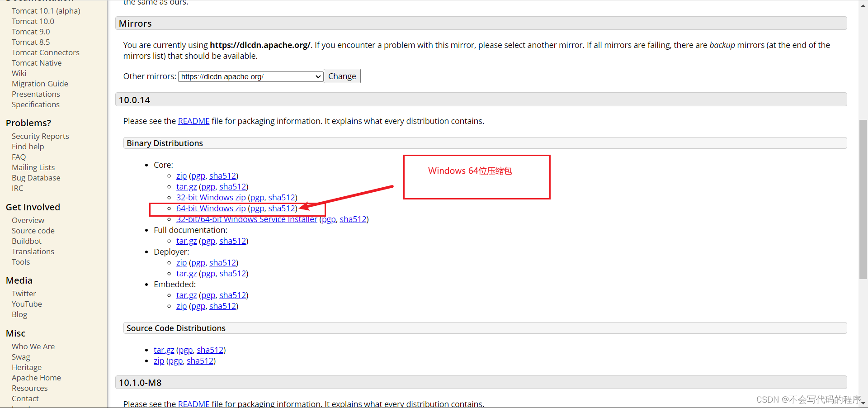Open sha512 for the Core zip
This screenshot has width=868, height=408.
pyautogui.click(x=222, y=176)
